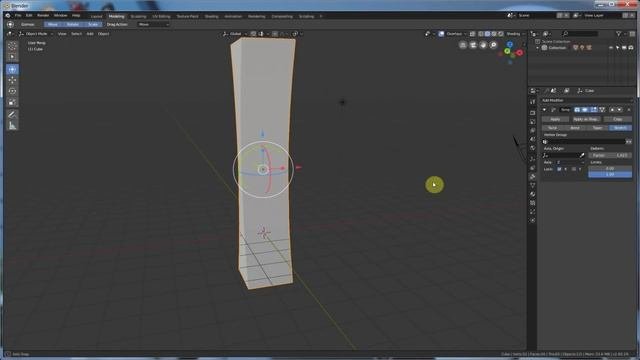Screen dimensions: 640x360
Task: Click the lower Limits 0.00 slider
Action: click(610, 169)
